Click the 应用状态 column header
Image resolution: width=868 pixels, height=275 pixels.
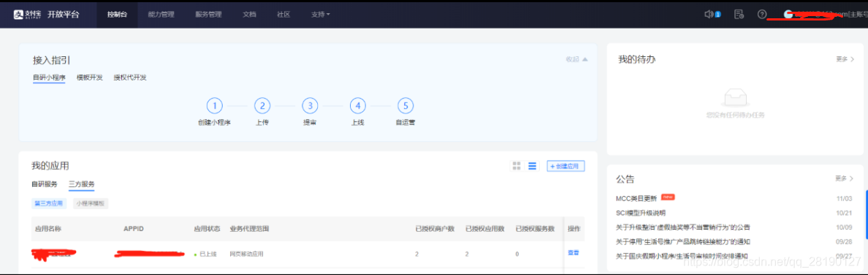pos(207,228)
